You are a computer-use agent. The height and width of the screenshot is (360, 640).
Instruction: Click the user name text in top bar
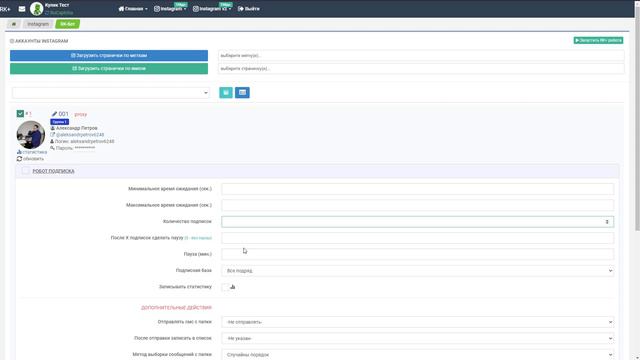click(x=57, y=5)
